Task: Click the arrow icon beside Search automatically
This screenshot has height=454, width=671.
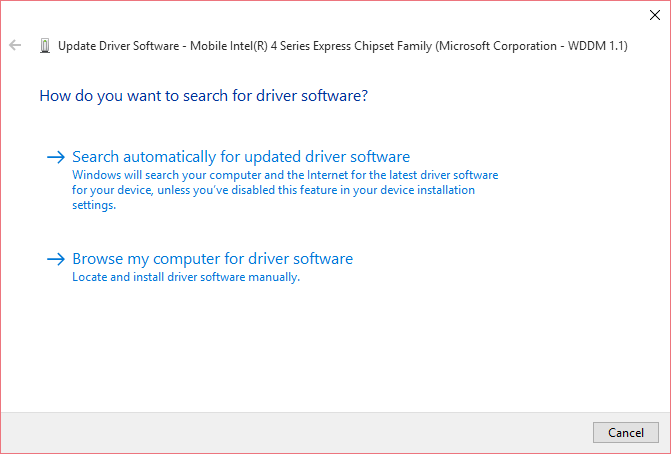Action: [56, 157]
